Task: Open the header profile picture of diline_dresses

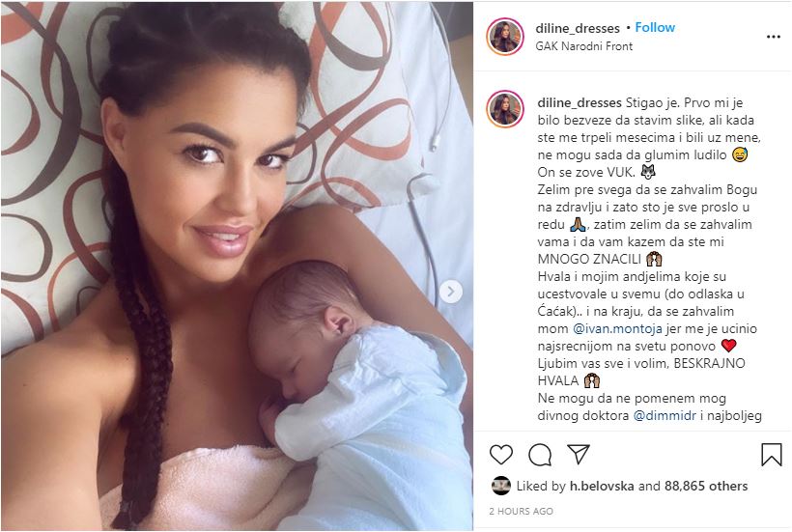Action: 504,37
